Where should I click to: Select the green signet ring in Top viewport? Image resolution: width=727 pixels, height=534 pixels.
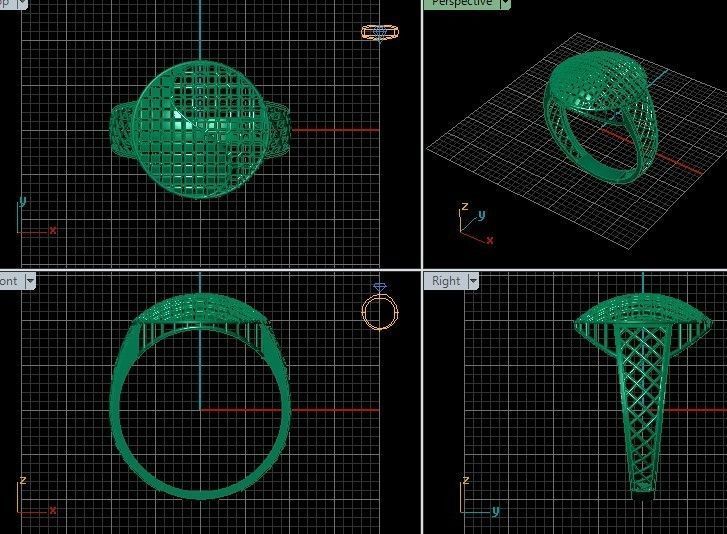pyautogui.click(x=200, y=130)
